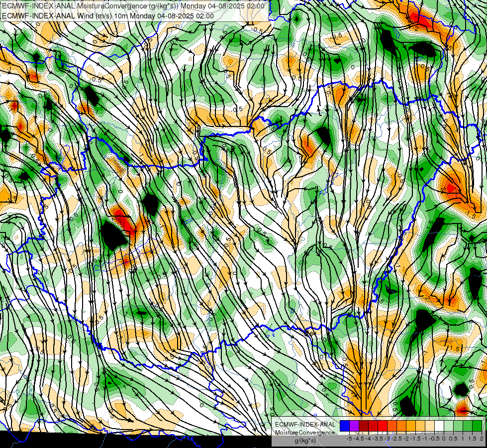Click the MoistureConvergence title line at top

point(133,6)
